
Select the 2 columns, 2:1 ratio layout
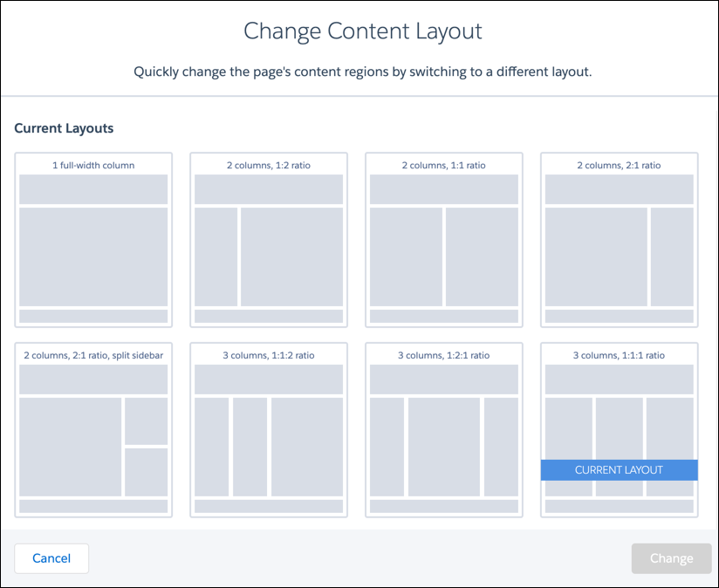[619, 238]
